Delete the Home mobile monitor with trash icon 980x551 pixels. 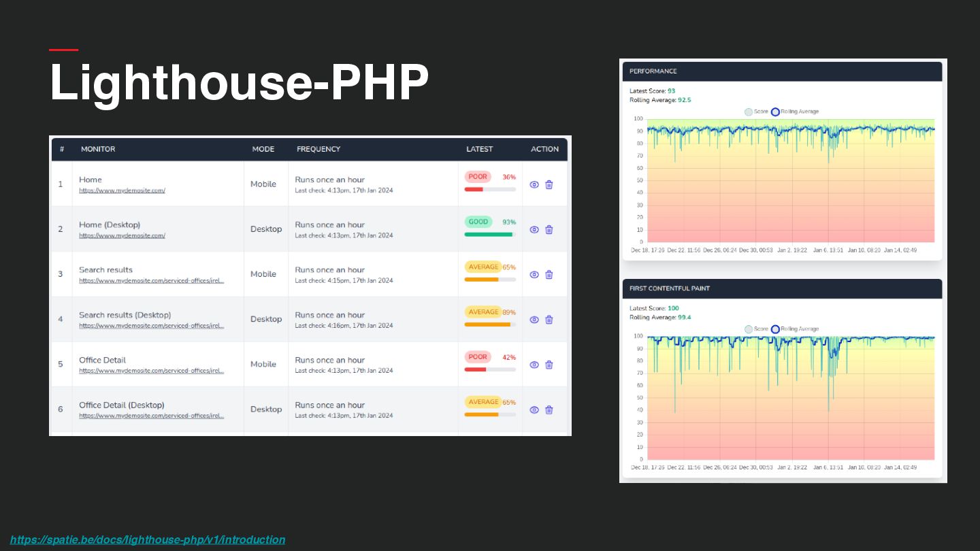tap(549, 184)
